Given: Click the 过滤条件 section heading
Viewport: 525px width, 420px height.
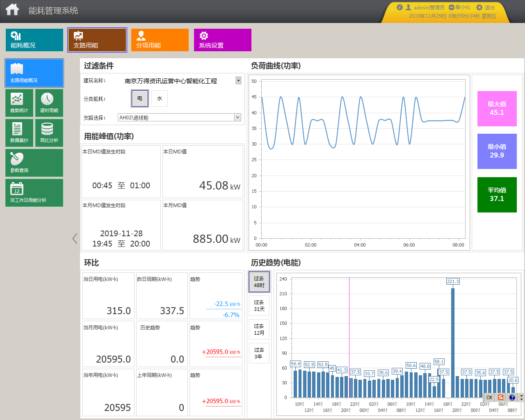Looking at the screenshot, I should (99, 66).
